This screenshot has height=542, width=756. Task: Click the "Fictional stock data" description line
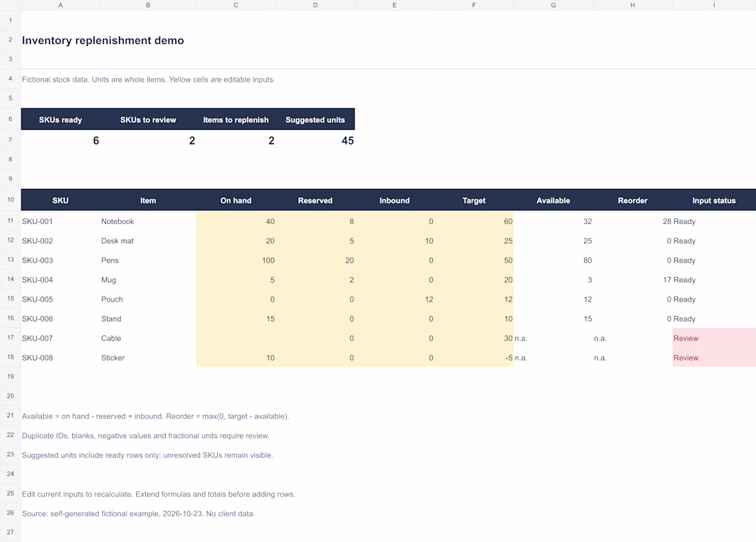(148, 80)
